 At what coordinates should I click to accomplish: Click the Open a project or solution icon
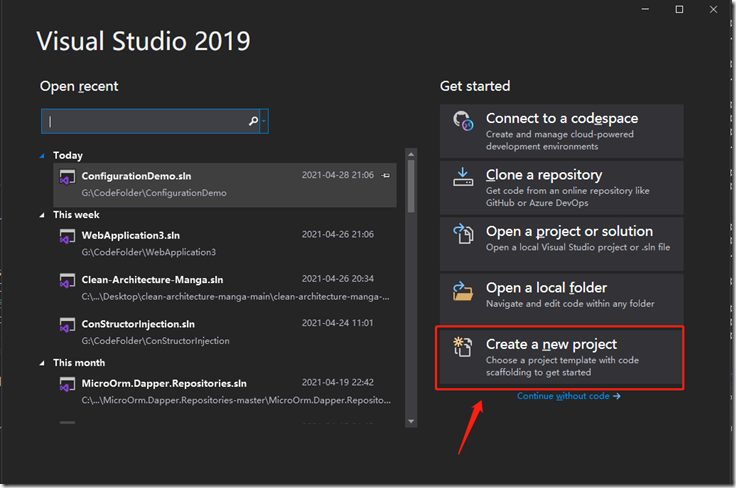[x=463, y=234]
